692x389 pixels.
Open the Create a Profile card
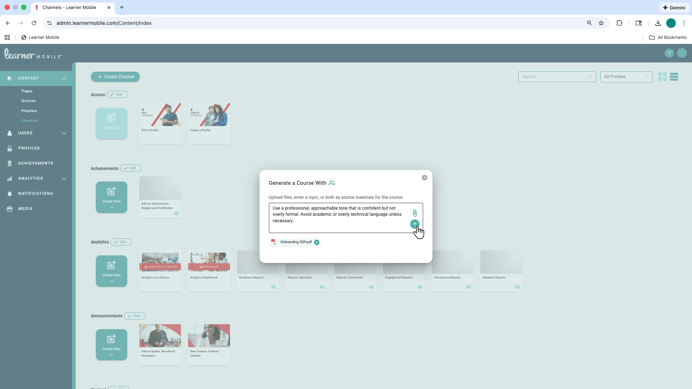[209, 123]
